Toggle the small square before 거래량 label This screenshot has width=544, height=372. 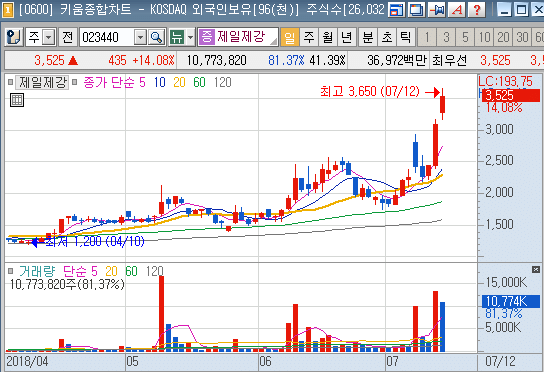click(10, 271)
